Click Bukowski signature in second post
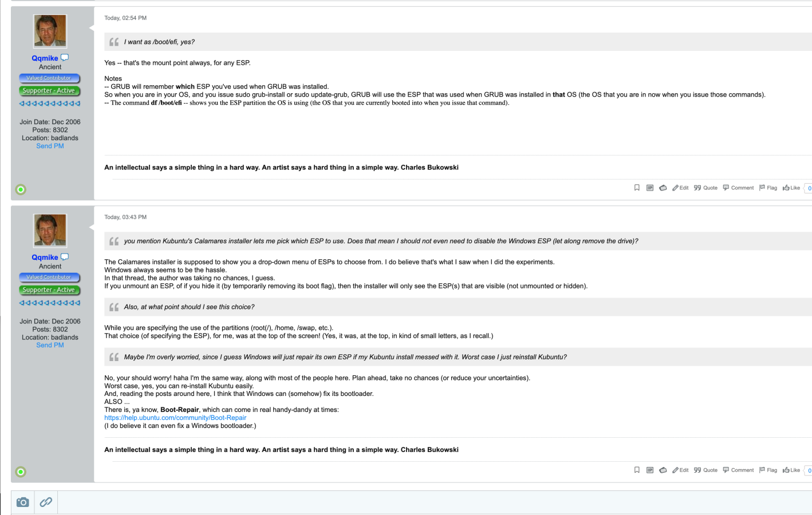 tap(281, 450)
